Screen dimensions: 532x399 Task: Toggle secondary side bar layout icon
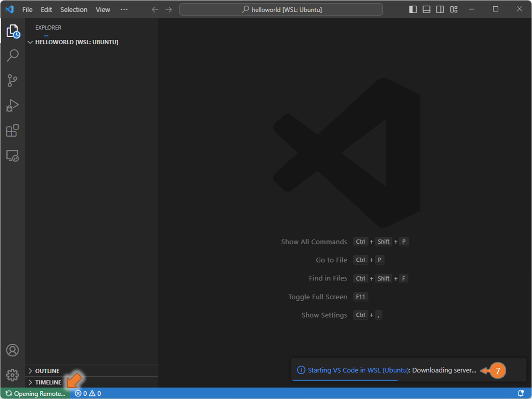(440, 10)
